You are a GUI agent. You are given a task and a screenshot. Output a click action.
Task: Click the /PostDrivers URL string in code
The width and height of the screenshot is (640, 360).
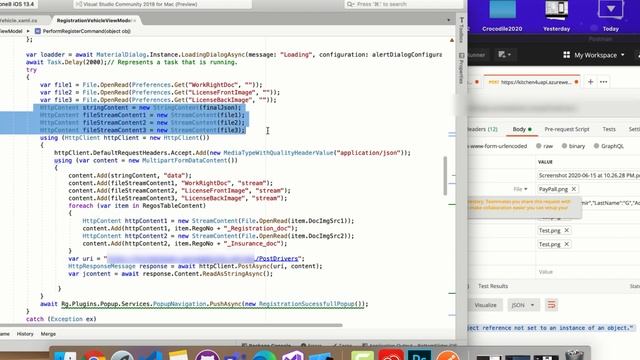[x=277, y=258]
